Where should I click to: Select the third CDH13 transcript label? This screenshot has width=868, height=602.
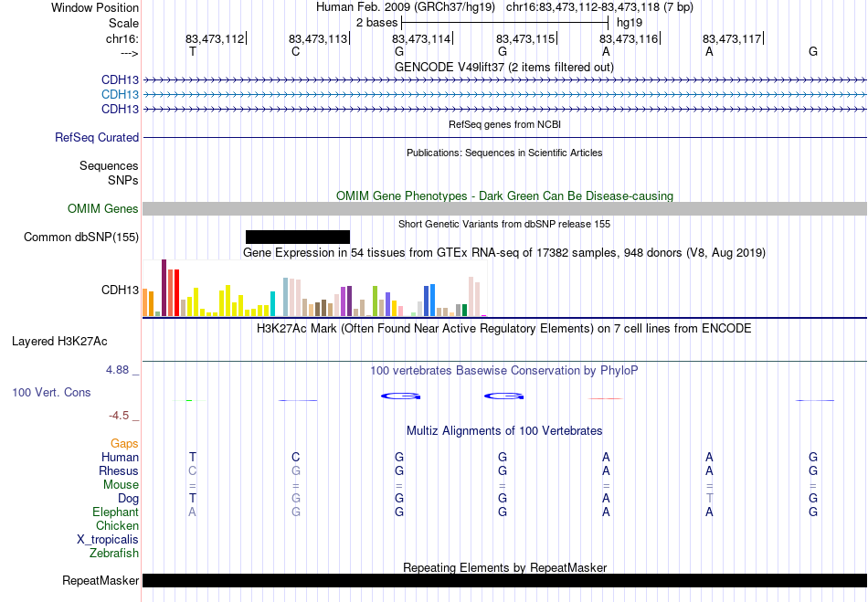pos(120,109)
